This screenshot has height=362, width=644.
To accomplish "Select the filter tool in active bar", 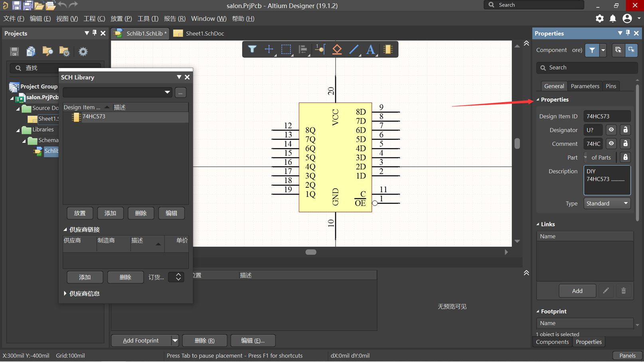I will [252, 49].
